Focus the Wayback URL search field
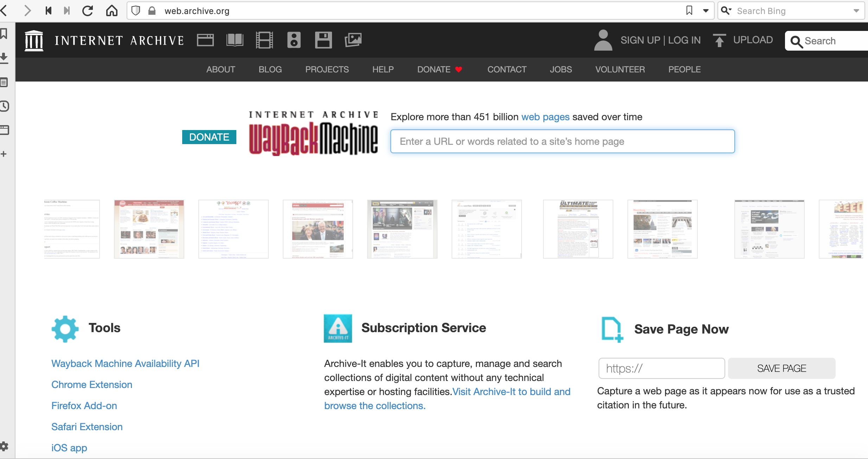 pos(562,141)
